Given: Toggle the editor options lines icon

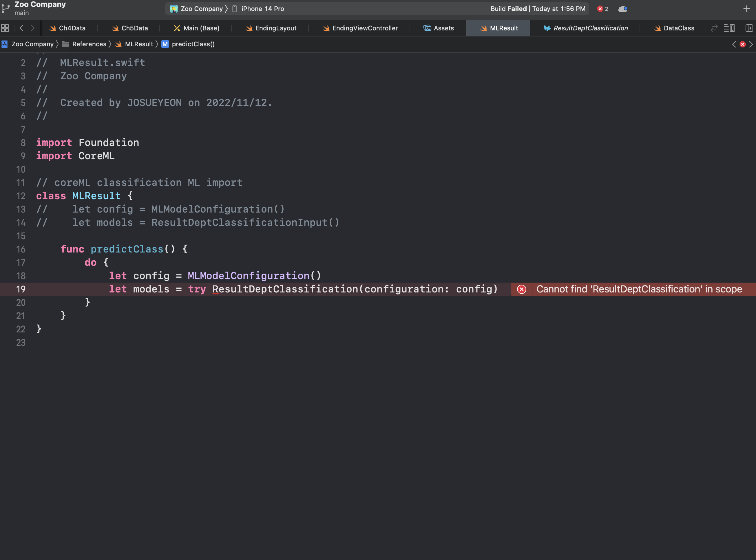Looking at the screenshot, I should (729, 28).
